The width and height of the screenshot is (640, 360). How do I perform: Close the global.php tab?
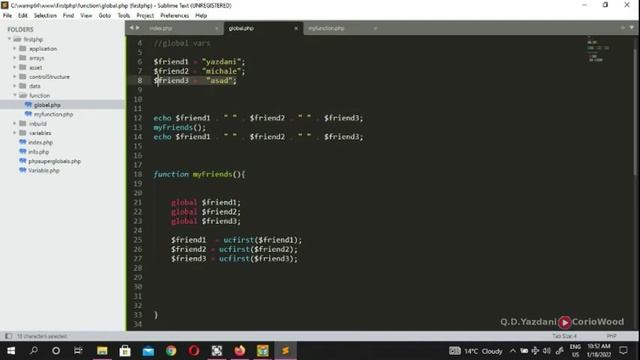296,28
